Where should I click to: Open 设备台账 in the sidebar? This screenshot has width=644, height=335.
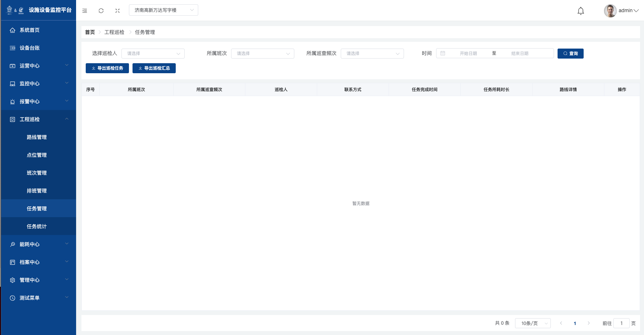(30, 48)
